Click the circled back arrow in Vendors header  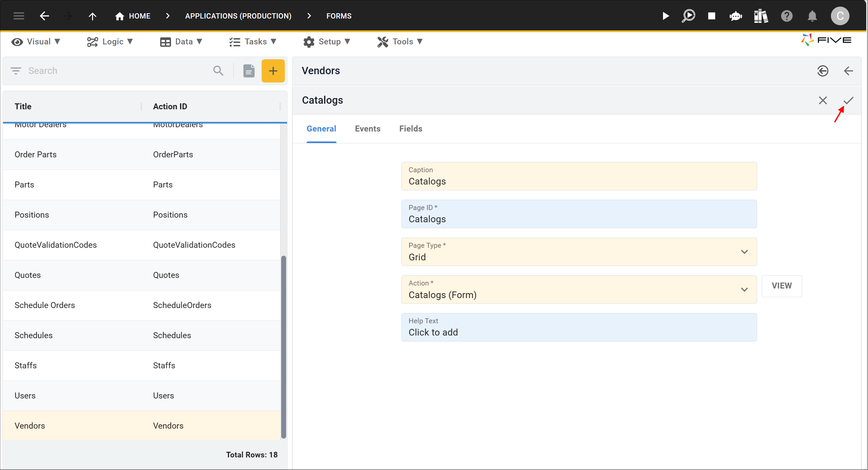(x=823, y=71)
